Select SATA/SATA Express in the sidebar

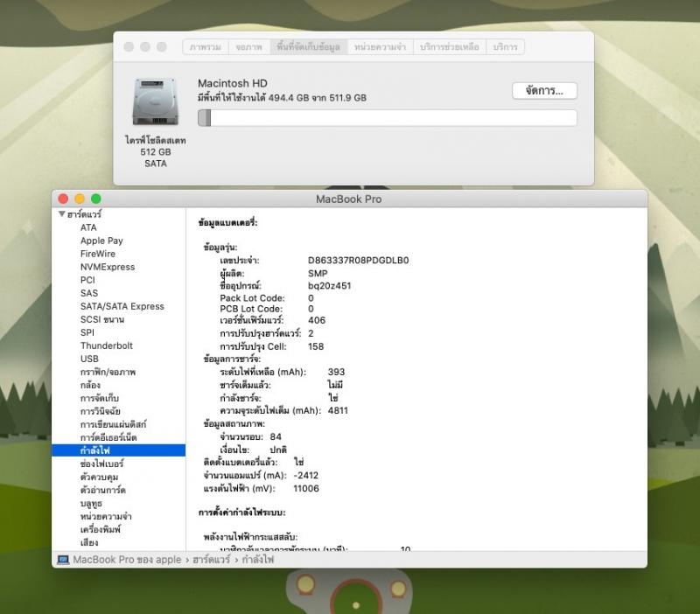(x=122, y=306)
